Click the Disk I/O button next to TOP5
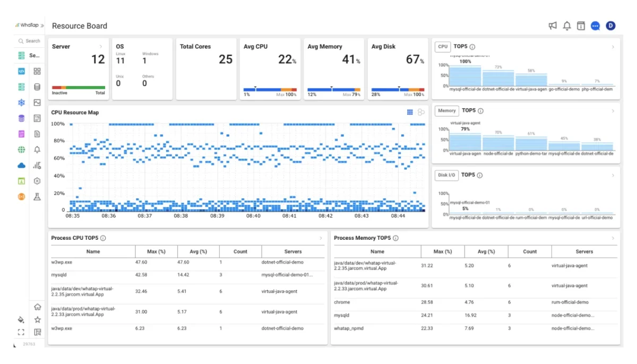The width and height of the screenshot is (637, 364). coord(446,175)
